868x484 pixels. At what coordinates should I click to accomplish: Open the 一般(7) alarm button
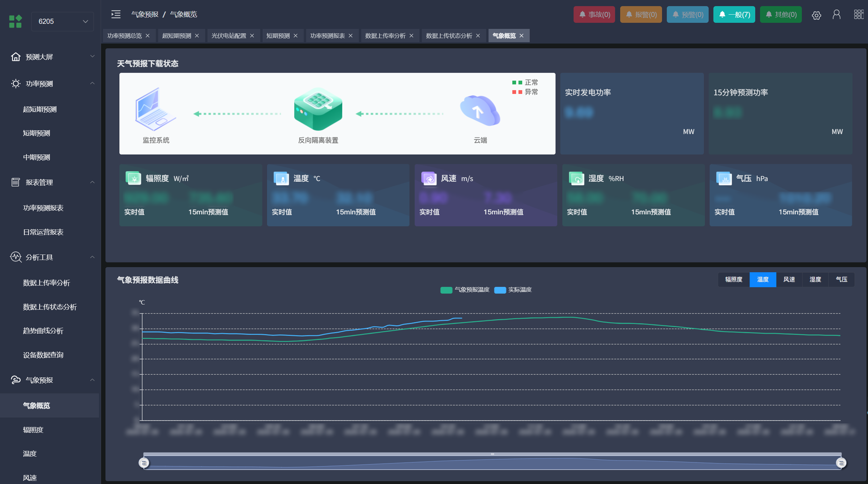click(734, 14)
